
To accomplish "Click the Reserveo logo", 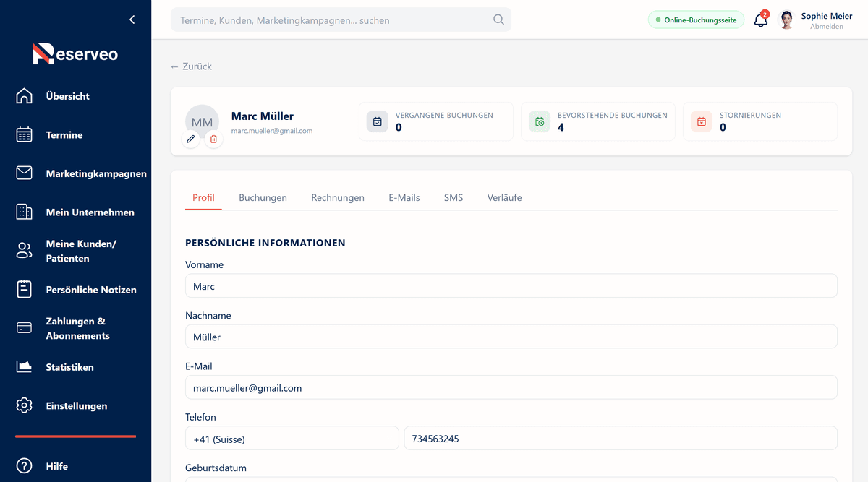I will (x=75, y=53).
